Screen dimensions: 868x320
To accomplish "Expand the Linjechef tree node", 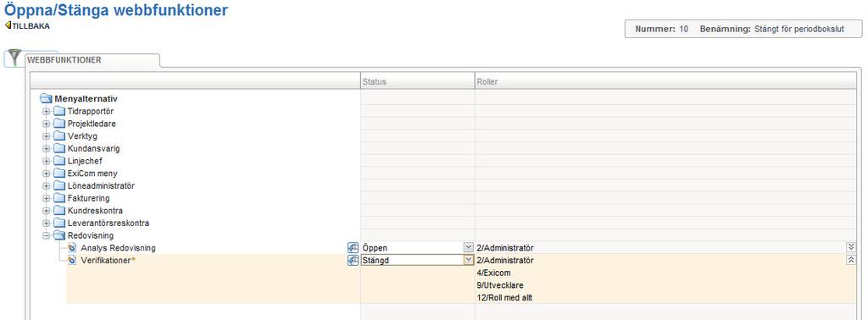I will coord(47,162).
